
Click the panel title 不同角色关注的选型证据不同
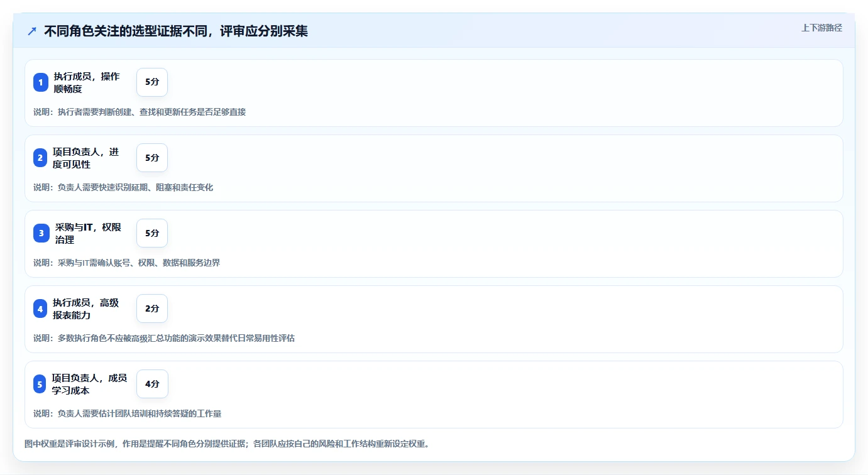pyautogui.click(x=176, y=31)
